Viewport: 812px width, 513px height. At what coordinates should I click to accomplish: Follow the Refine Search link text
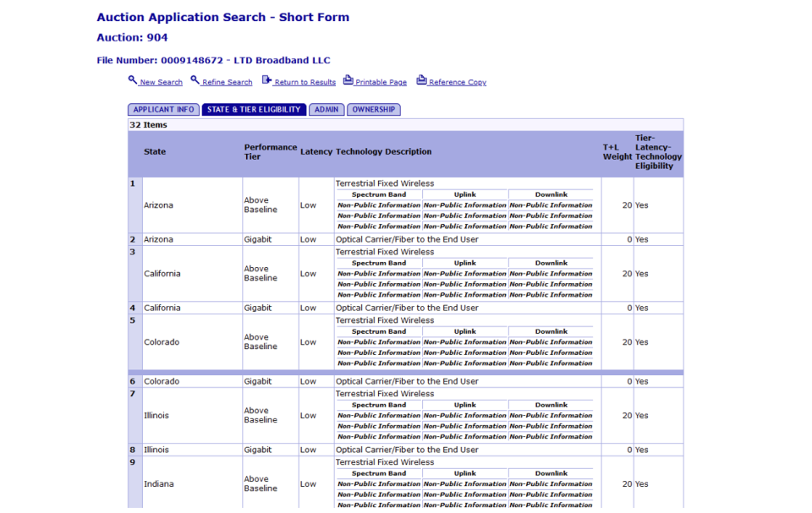click(227, 83)
